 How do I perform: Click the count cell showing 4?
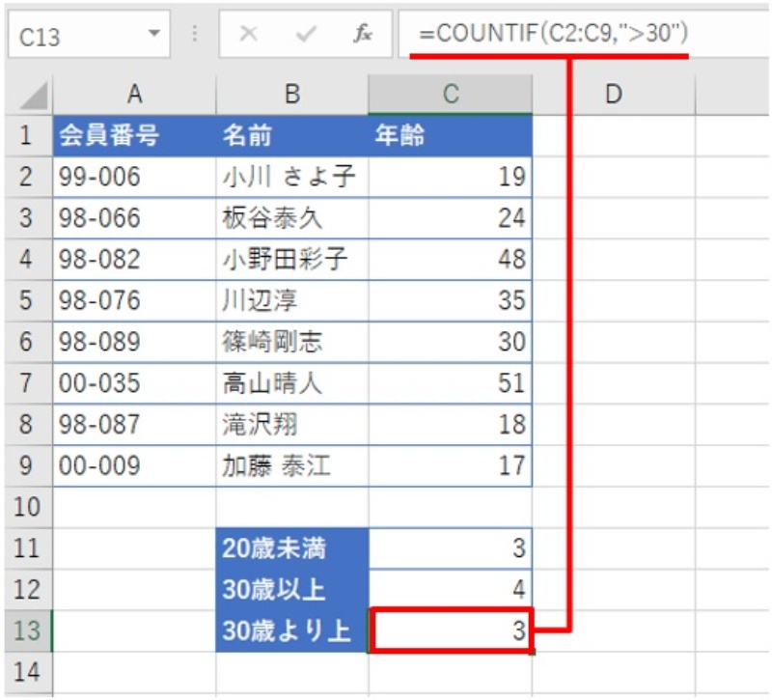click(x=450, y=590)
